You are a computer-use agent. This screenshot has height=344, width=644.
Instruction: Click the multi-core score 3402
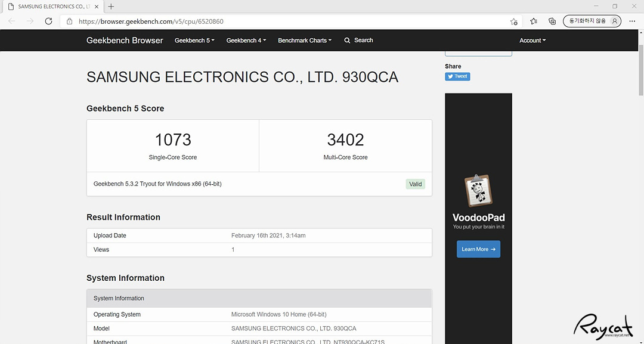[x=345, y=140]
